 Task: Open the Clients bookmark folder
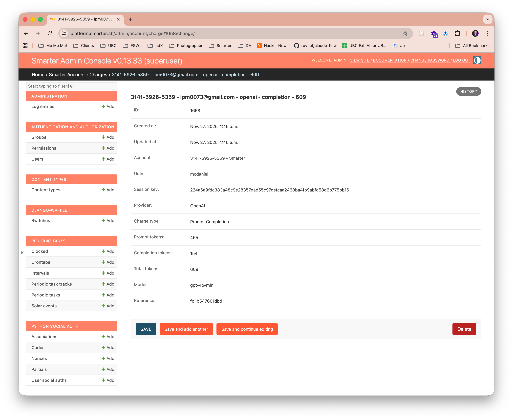84,45
